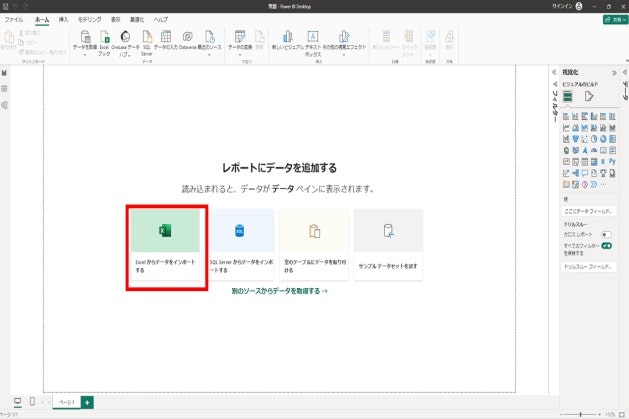Viewport: 629px width, 419px height.
Task: Select the gauge visual
Action: (x=594, y=150)
